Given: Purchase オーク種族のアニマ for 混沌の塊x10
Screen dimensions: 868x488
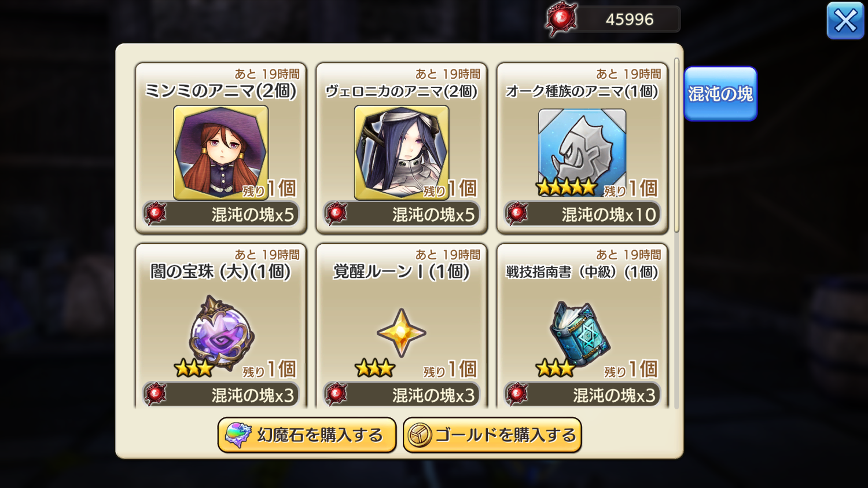Looking at the screenshot, I should pyautogui.click(x=582, y=214).
